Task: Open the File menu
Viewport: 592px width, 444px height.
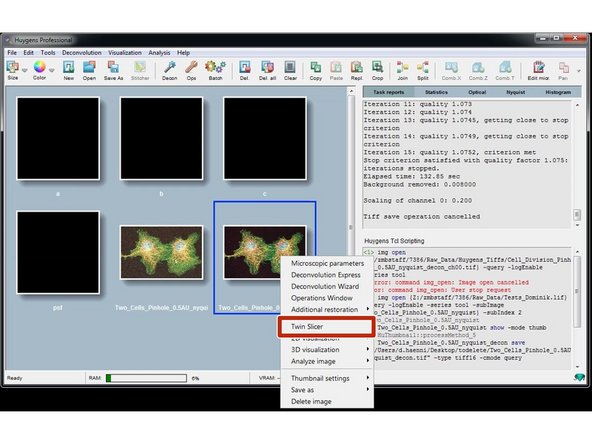Action: 12,52
